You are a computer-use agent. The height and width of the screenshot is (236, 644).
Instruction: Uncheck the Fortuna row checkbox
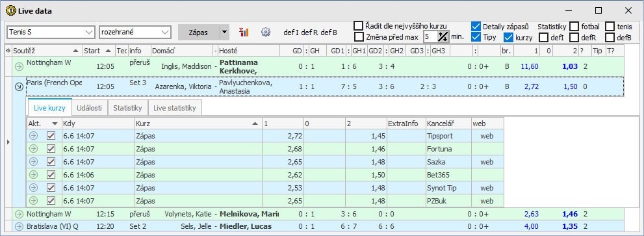pos(51,148)
